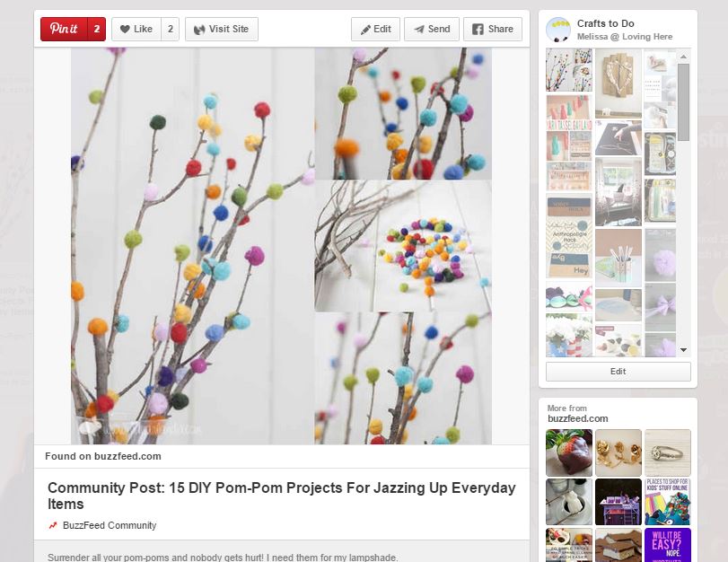Image resolution: width=728 pixels, height=562 pixels.
Task: Open the Crafts to Do board title
Action: (x=605, y=23)
